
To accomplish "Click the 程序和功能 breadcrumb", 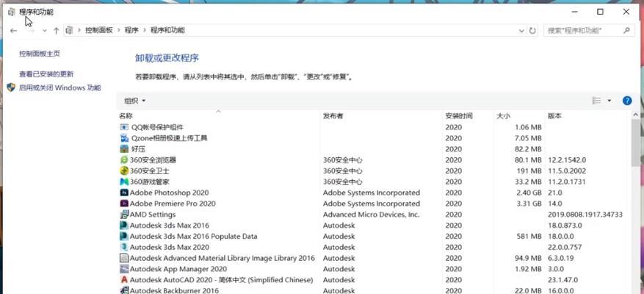I will [x=167, y=30].
